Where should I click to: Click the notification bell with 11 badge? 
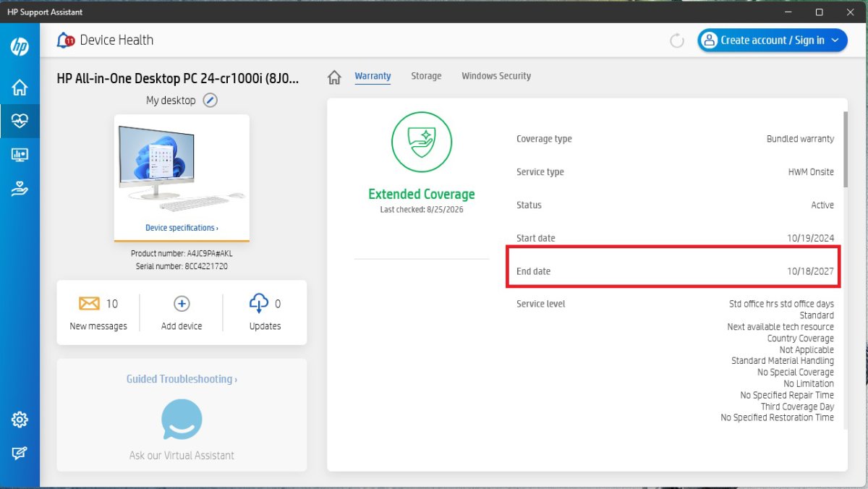(66, 41)
